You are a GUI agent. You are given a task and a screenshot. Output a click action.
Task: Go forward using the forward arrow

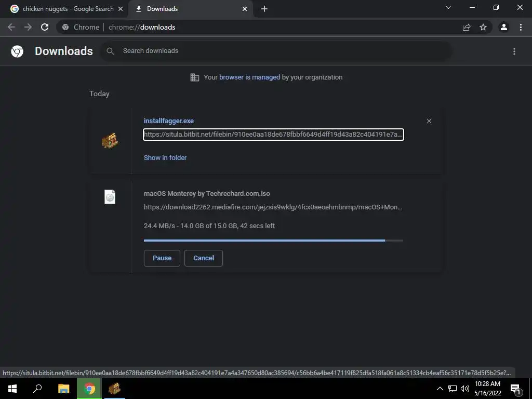pyautogui.click(x=28, y=27)
